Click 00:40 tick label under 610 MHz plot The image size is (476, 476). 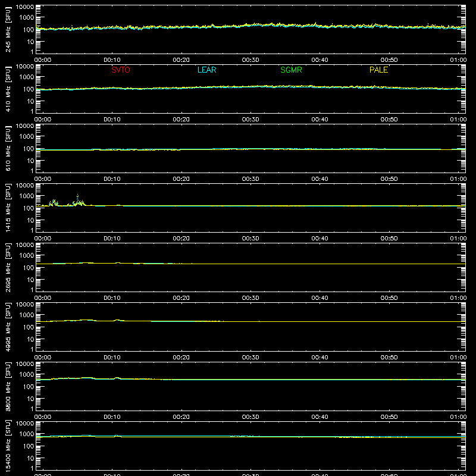pos(320,179)
